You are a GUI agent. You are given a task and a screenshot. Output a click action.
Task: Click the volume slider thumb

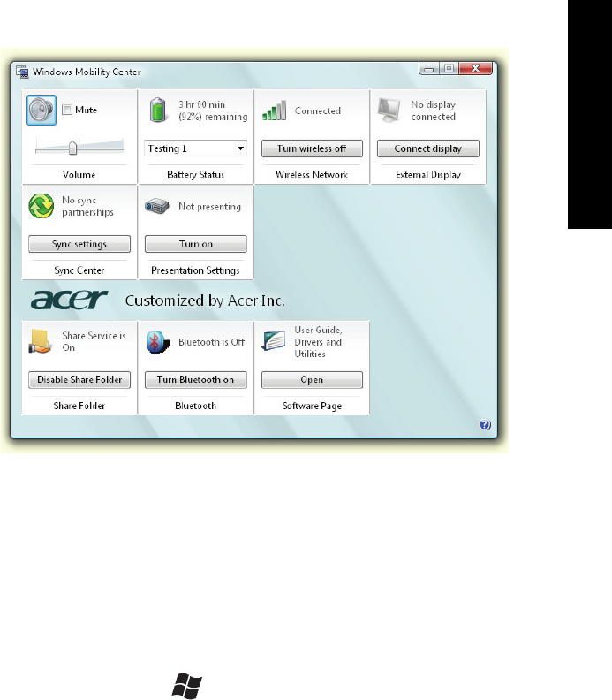coord(72,148)
